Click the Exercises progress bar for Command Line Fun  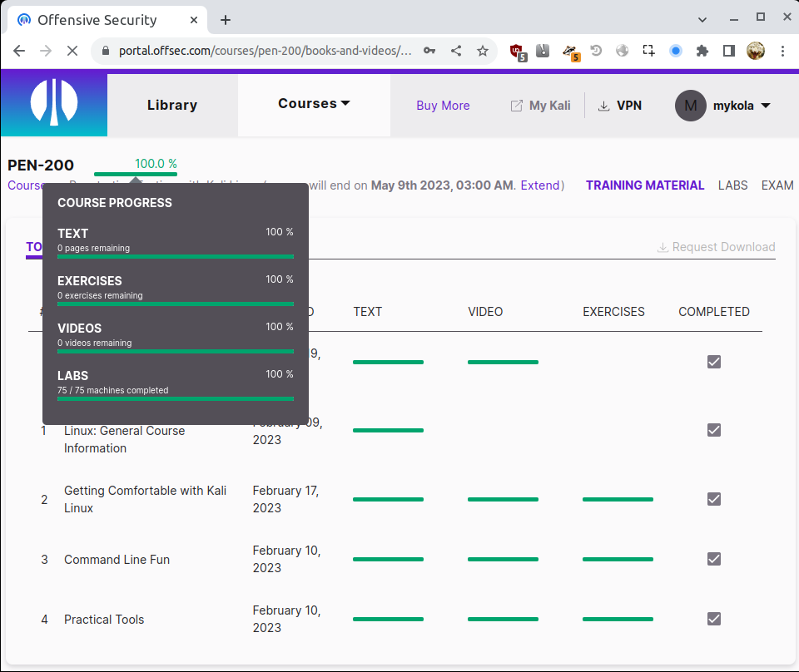coord(618,559)
